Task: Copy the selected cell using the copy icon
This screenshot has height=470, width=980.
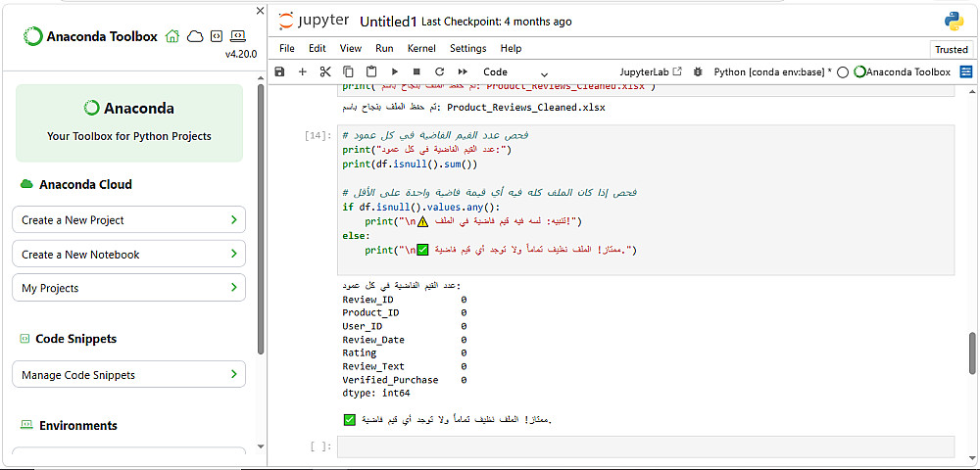Action: point(348,71)
